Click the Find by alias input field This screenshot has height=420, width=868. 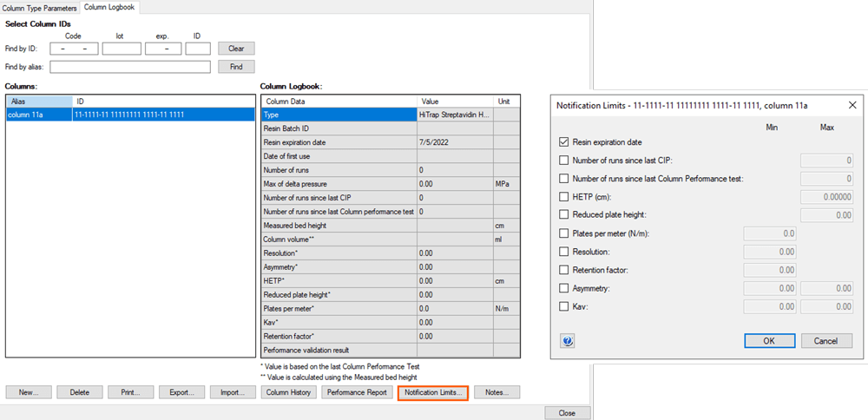pos(130,67)
